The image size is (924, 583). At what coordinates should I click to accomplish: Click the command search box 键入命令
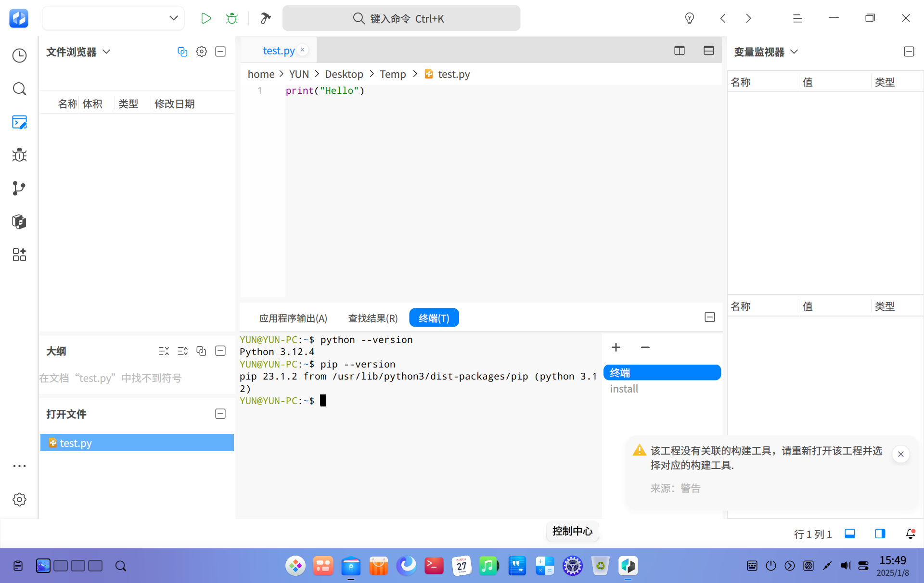click(x=401, y=18)
